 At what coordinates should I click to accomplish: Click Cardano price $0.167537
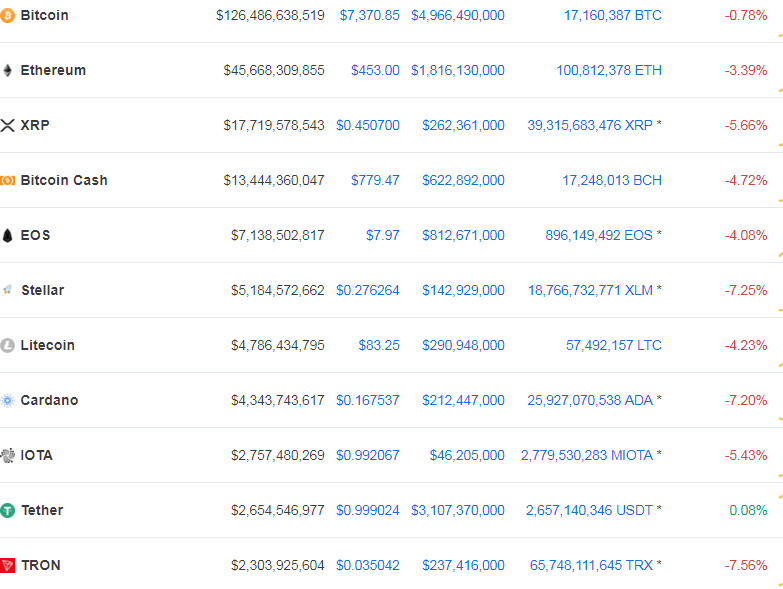(368, 400)
